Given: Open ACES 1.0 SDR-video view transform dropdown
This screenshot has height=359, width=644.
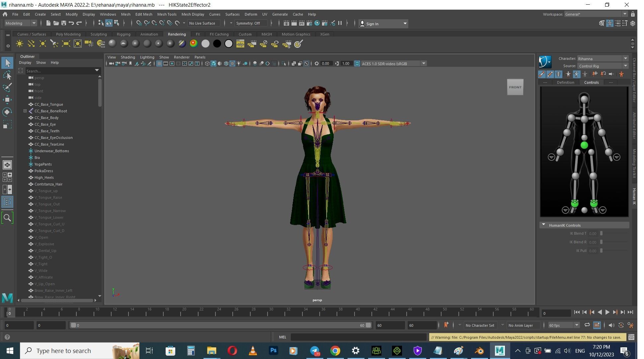Looking at the screenshot, I should pyautogui.click(x=393, y=63).
